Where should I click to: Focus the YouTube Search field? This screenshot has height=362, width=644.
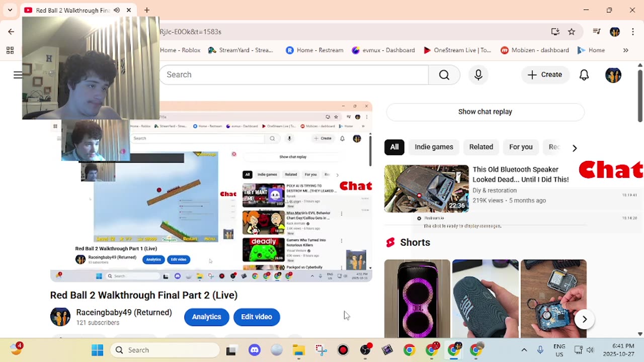click(x=294, y=74)
